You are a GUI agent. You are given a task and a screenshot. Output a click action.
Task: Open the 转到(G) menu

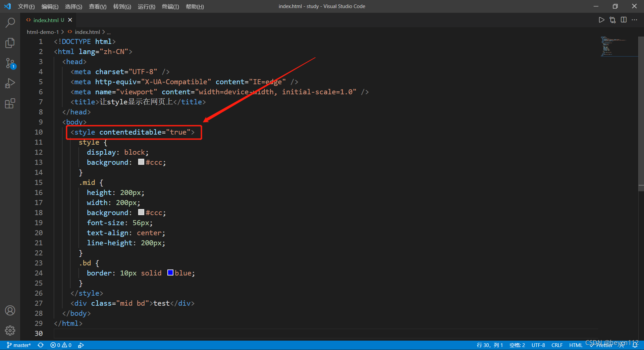(122, 6)
